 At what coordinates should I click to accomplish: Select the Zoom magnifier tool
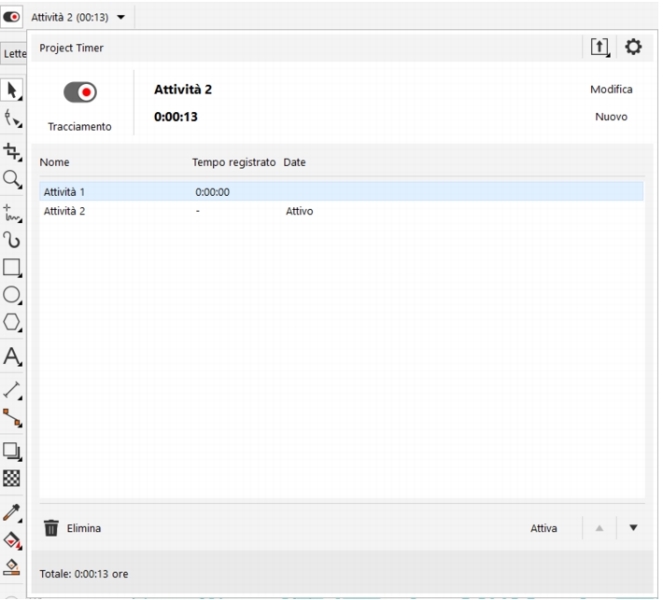tap(13, 180)
